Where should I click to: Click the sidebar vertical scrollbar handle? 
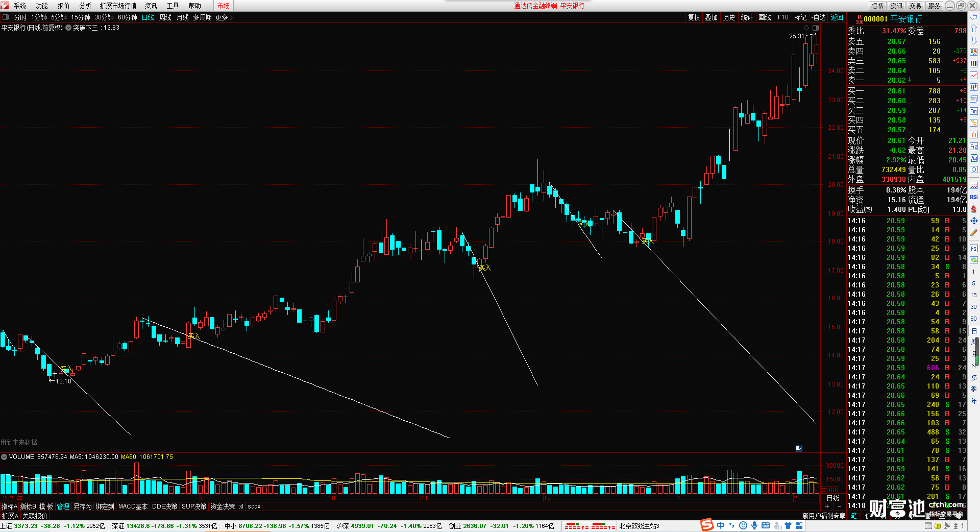tap(978, 351)
